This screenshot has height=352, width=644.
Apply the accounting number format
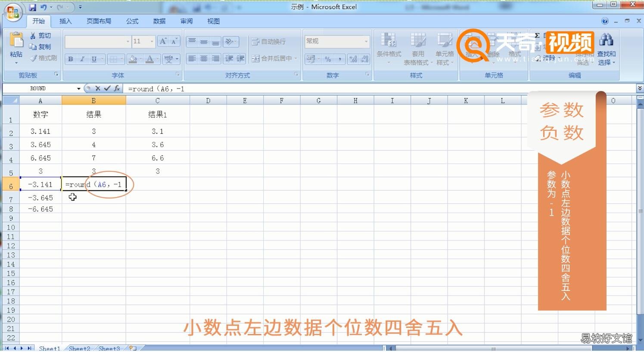311,59
